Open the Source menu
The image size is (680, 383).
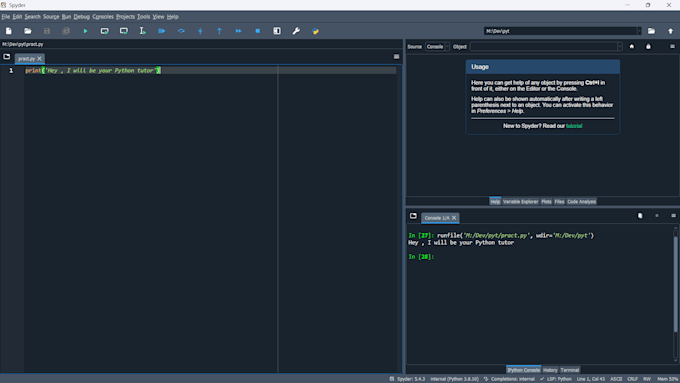coord(51,16)
